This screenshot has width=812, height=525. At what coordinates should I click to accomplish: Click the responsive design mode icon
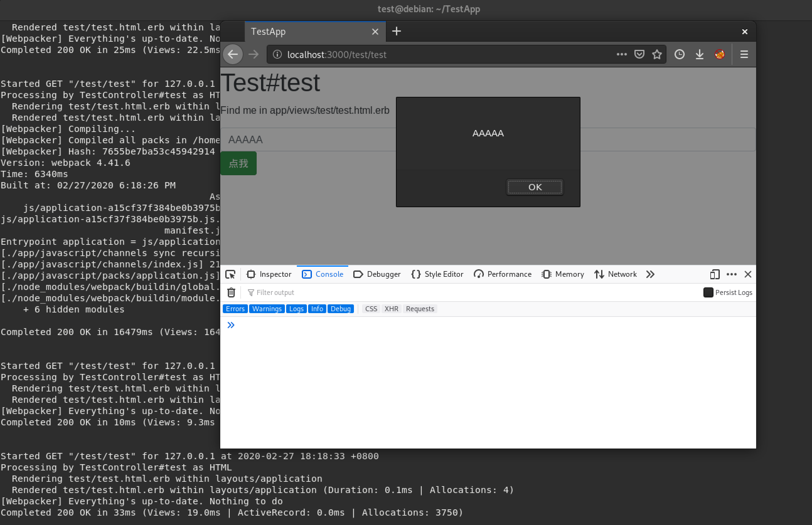714,275
